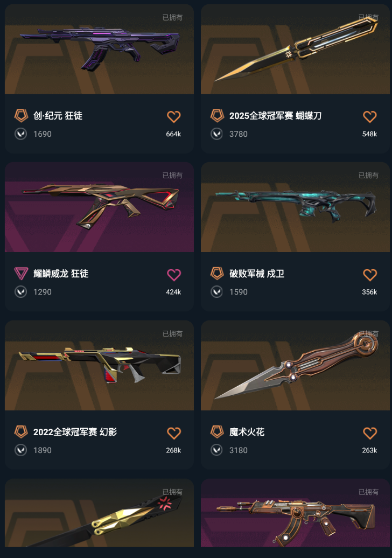Click the VP currency icon next to 1690

click(20, 134)
